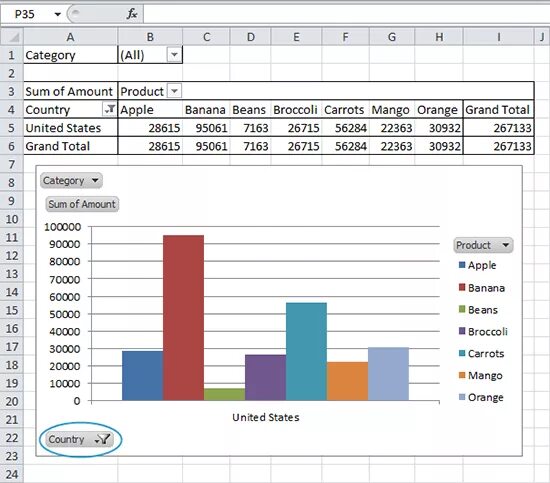Select the Mango column header cell
The width and height of the screenshot is (550, 483).
coord(392,110)
